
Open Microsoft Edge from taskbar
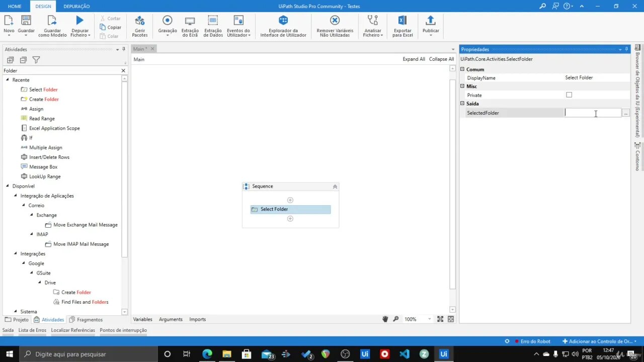tap(207, 354)
